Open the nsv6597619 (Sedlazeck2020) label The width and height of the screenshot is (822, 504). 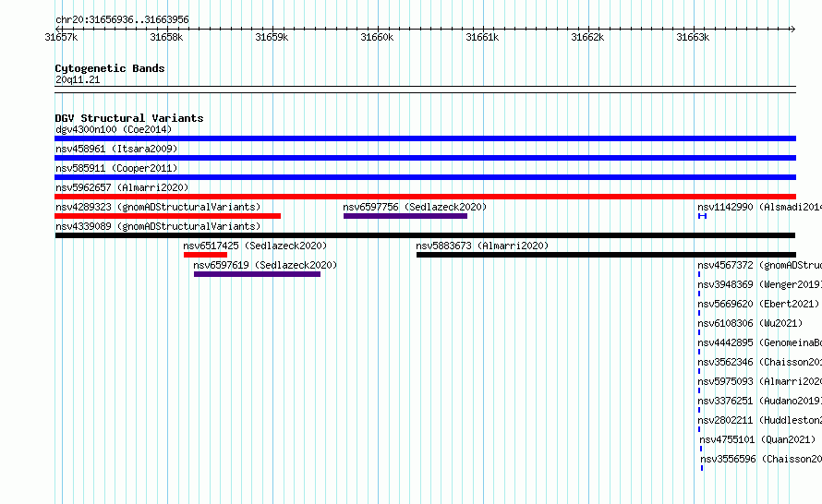[x=265, y=265]
